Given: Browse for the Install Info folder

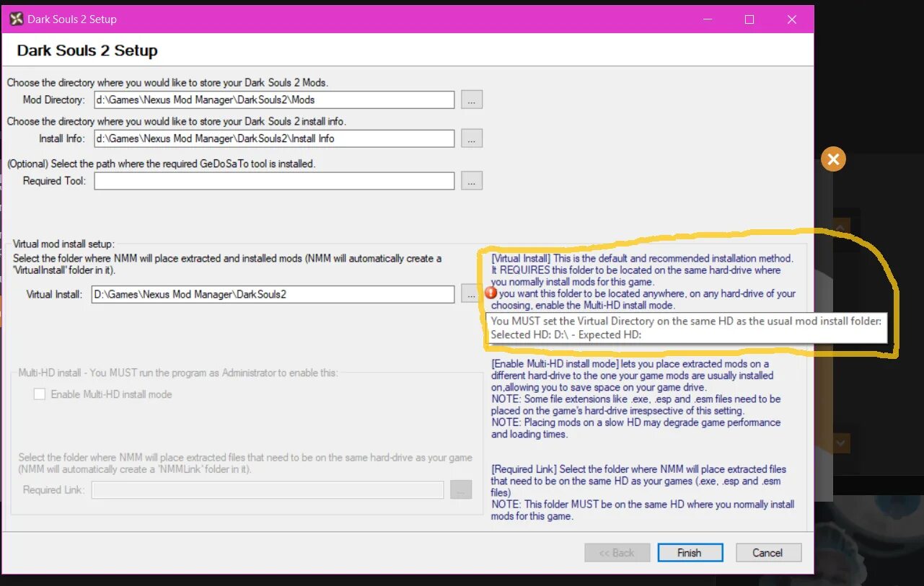Looking at the screenshot, I should coord(471,138).
